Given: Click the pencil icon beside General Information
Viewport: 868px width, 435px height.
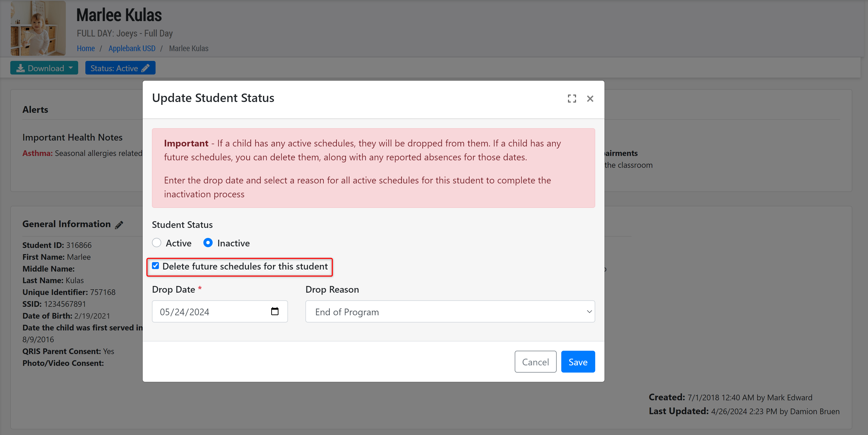Looking at the screenshot, I should point(119,225).
